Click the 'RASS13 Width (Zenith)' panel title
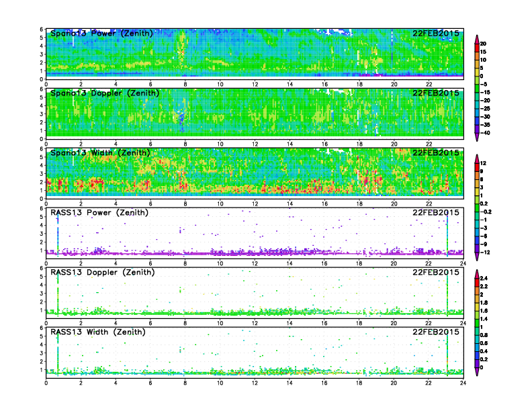 tap(98, 332)
